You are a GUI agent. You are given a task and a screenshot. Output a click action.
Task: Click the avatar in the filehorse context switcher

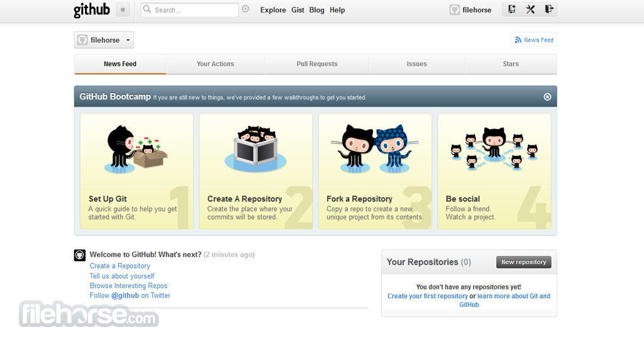tap(82, 40)
